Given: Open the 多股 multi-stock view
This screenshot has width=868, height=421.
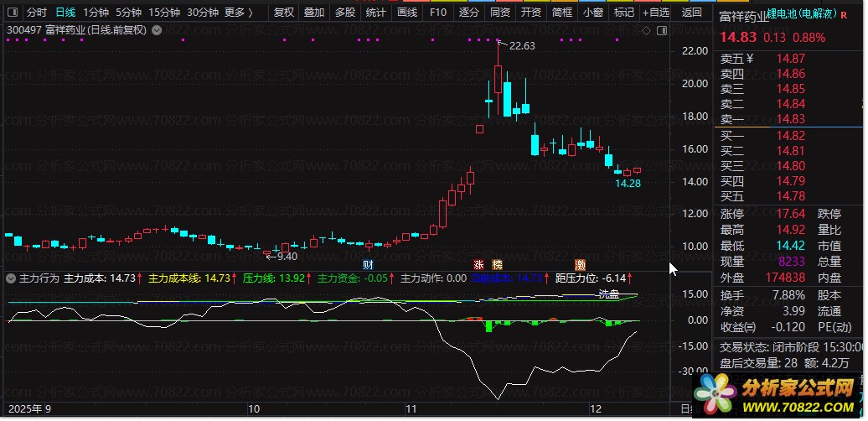Looking at the screenshot, I should tap(345, 13).
